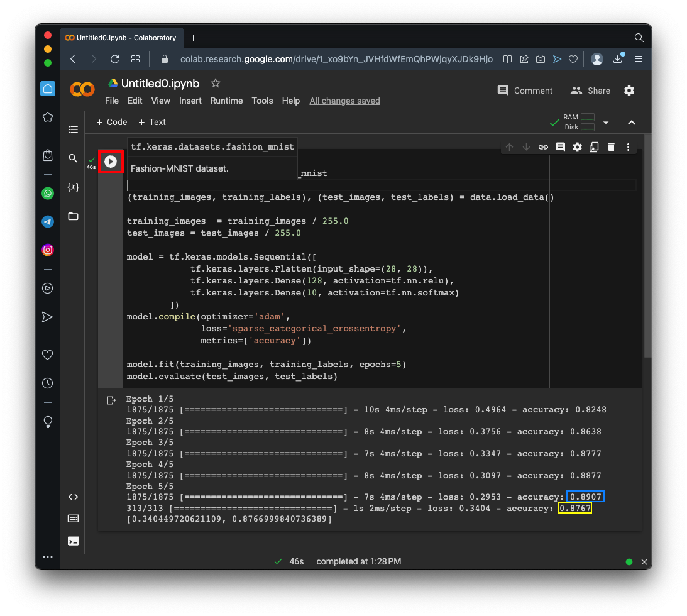
Task: Clear the cell output
Action: click(x=111, y=400)
